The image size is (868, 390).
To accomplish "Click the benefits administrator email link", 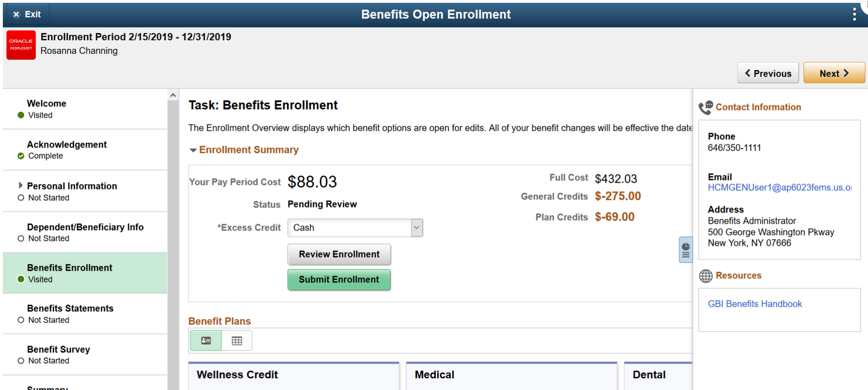I will click(779, 188).
